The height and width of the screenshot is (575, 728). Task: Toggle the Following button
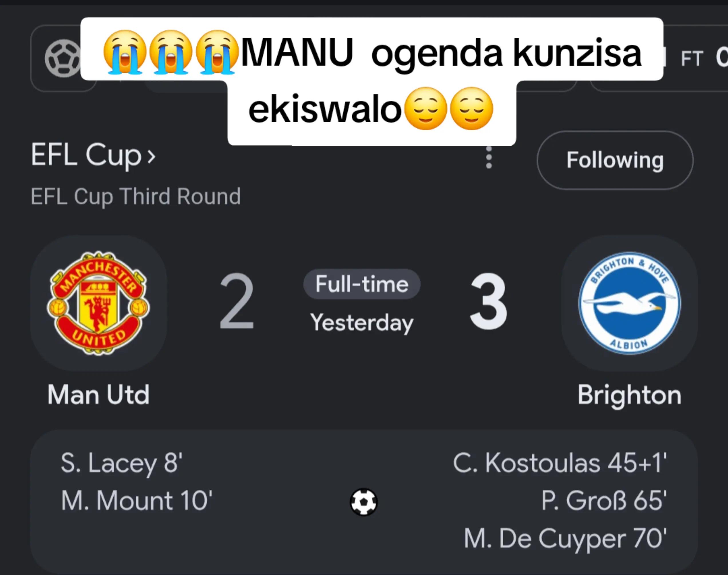(615, 160)
